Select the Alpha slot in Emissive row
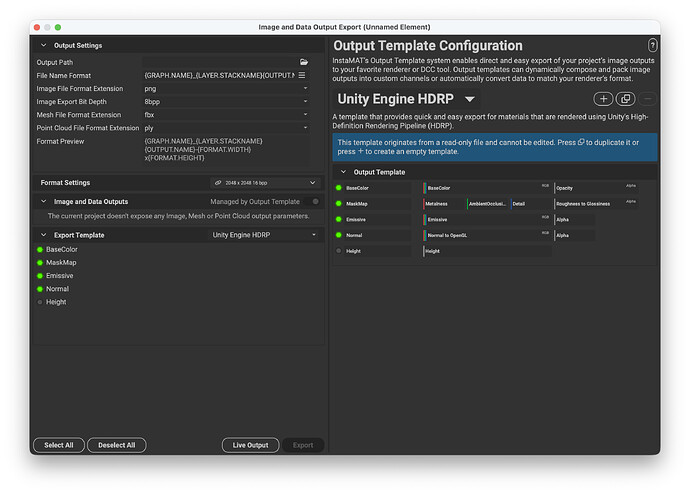Viewport: 690px width, 494px height. tap(574, 220)
